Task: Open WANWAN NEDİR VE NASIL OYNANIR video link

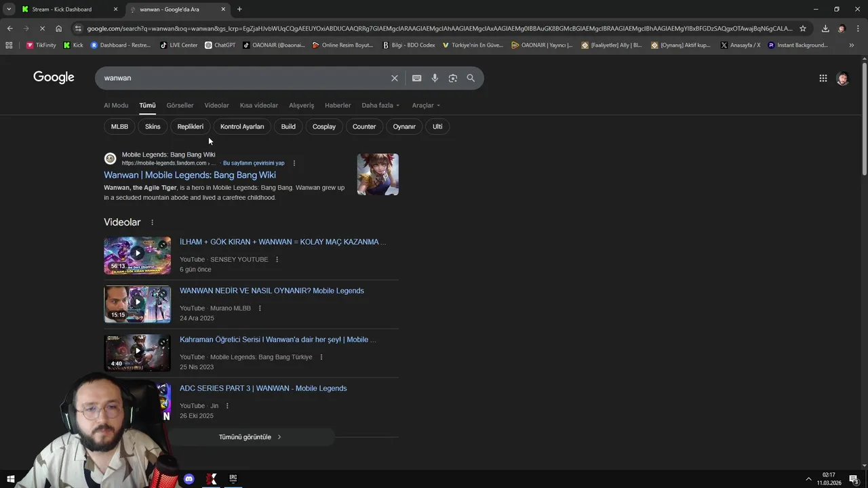Action: (272, 291)
